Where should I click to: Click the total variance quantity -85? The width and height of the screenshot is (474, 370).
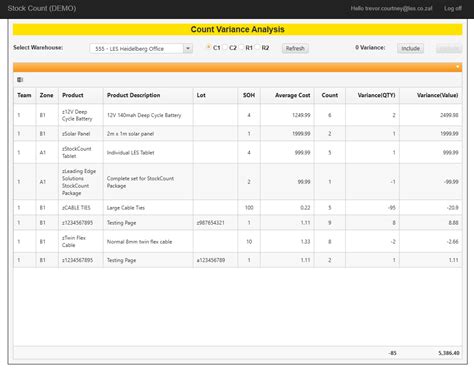pyautogui.click(x=392, y=353)
